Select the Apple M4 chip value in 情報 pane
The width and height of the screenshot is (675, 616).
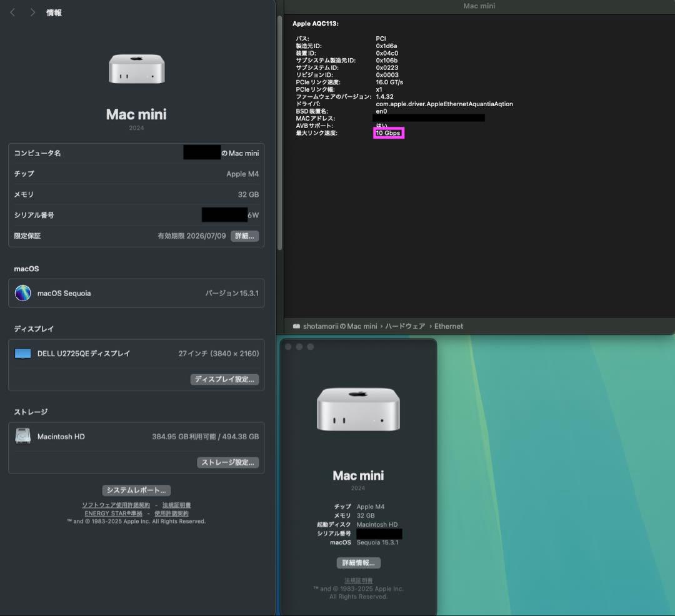pyautogui.click(x=242, y=174)
